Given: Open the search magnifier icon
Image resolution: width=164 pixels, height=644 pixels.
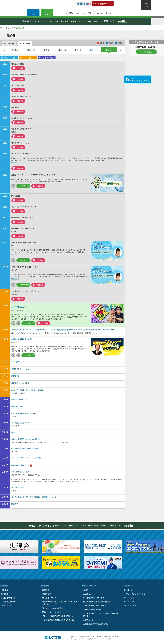Looking at the screenshot, I should click(146, 5).
